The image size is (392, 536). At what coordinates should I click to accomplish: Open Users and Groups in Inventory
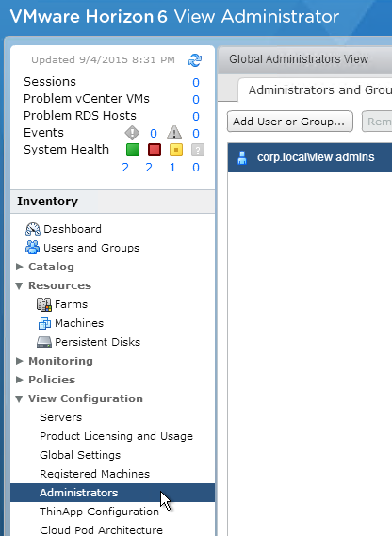(x=91, y=248)
